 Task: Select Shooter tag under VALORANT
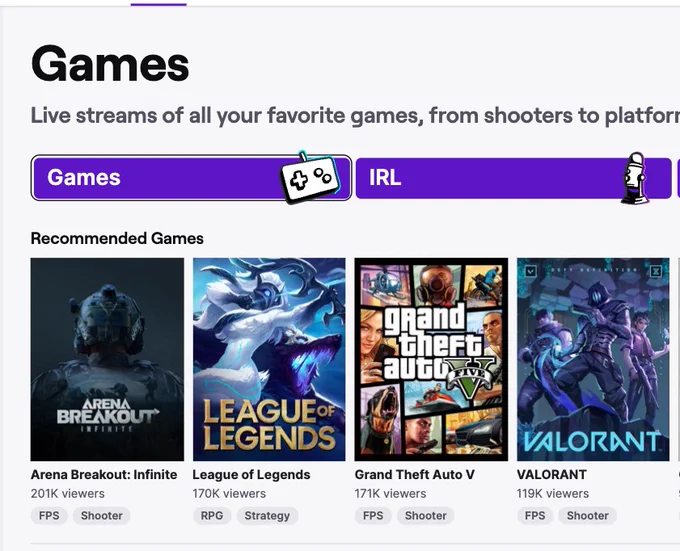(x=588, y=515)
